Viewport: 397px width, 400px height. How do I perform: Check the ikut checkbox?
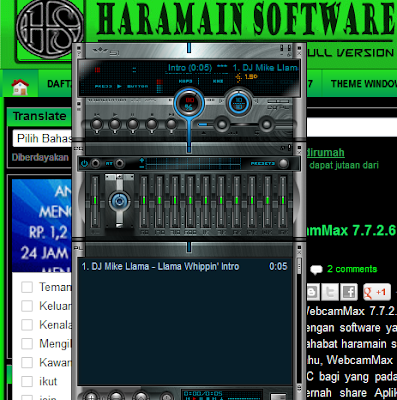pos(27,381)
